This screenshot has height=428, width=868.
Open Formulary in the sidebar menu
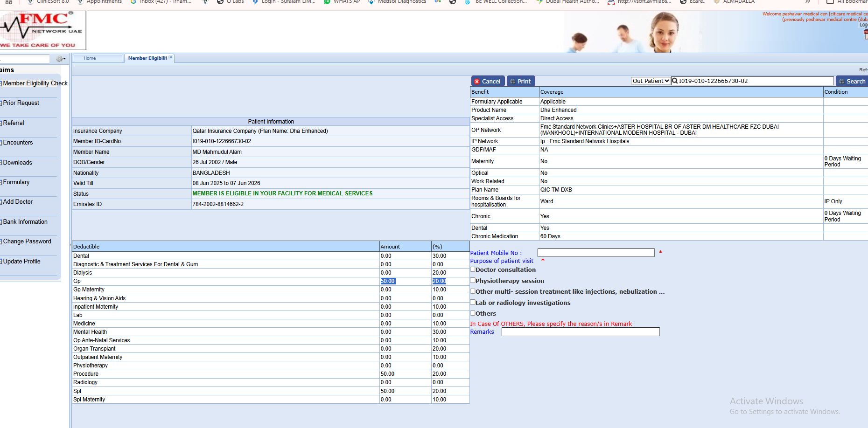[x=16, y=182]
